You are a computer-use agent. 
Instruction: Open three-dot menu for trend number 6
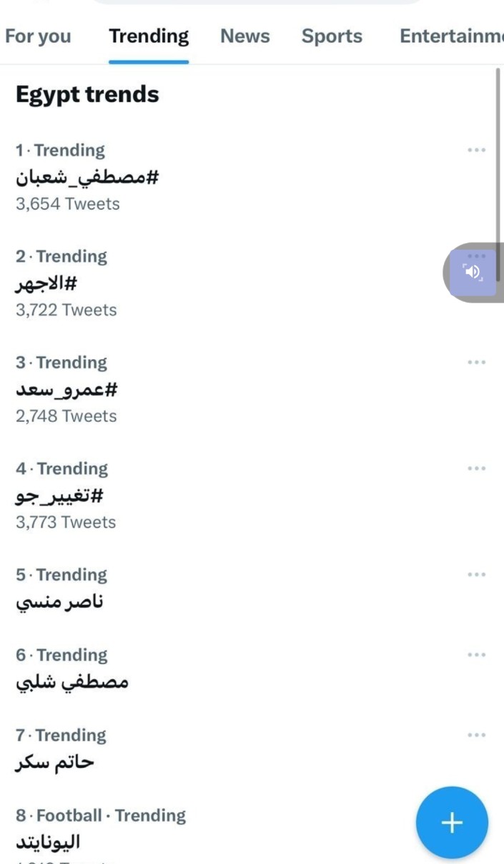coord(476,654)
